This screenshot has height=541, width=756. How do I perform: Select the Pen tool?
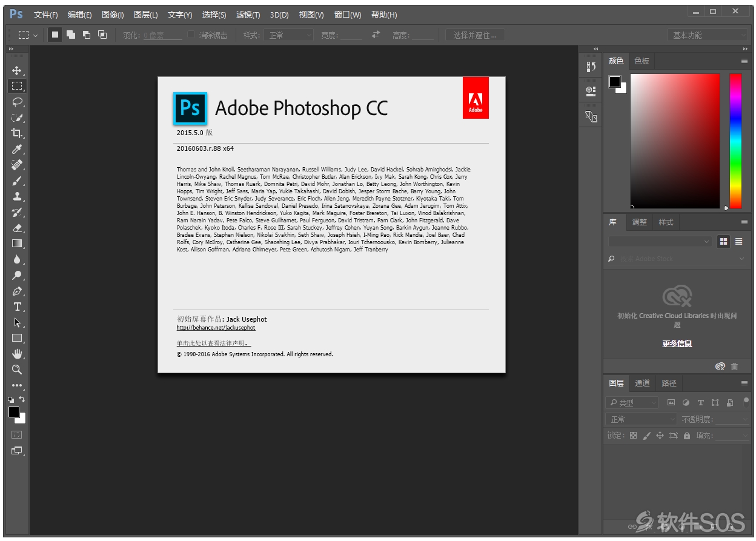click(17, 291)
